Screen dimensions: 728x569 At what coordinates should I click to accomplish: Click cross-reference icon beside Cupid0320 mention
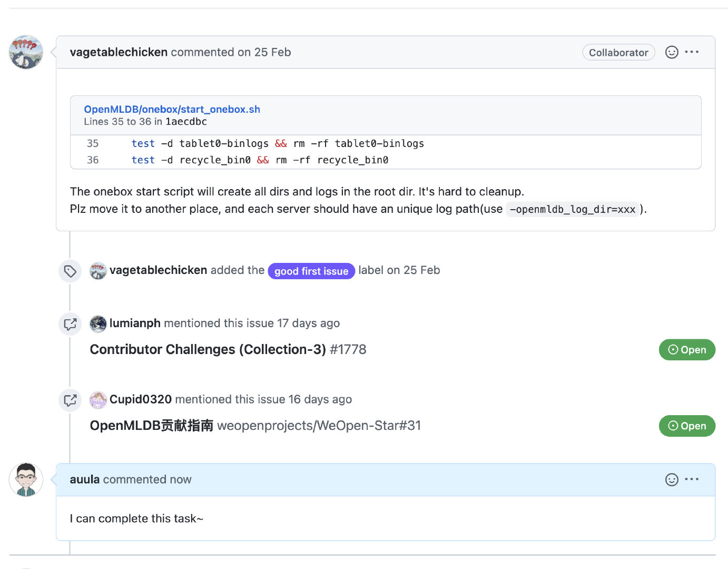[x=70, y=400]
